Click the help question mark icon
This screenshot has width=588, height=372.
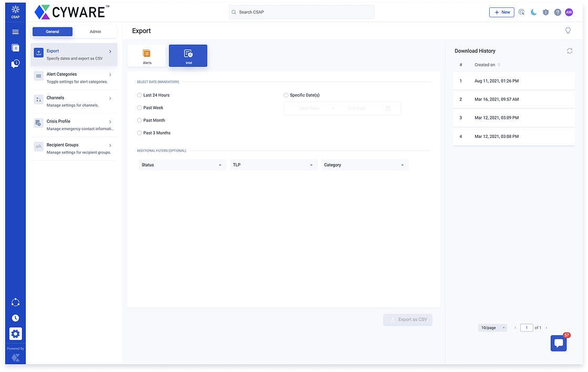click(x=558, y=12)
